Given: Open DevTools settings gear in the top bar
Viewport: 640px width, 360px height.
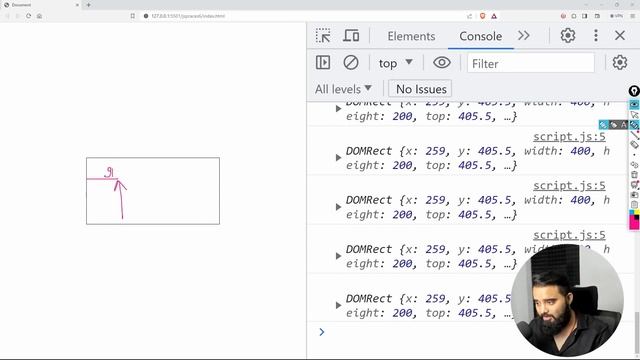Looking at the screenshot, I should point(568,36).
